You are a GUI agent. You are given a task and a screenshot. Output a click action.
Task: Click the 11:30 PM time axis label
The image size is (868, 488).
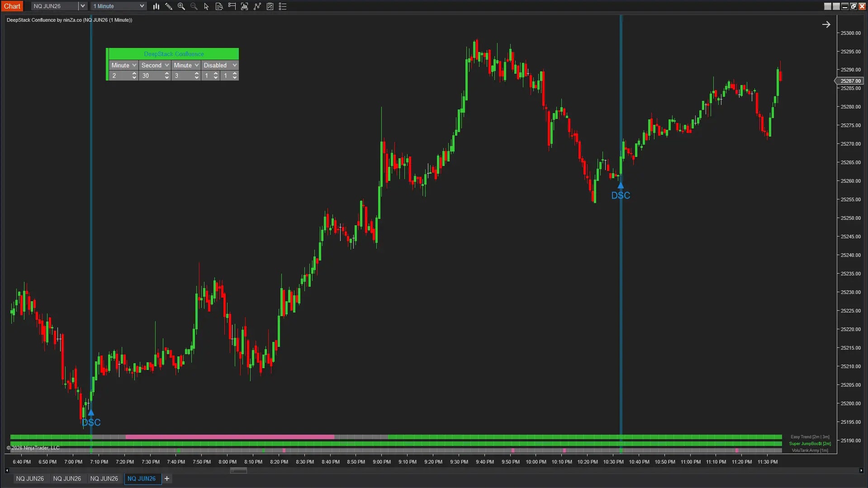(x=768, y=462)
